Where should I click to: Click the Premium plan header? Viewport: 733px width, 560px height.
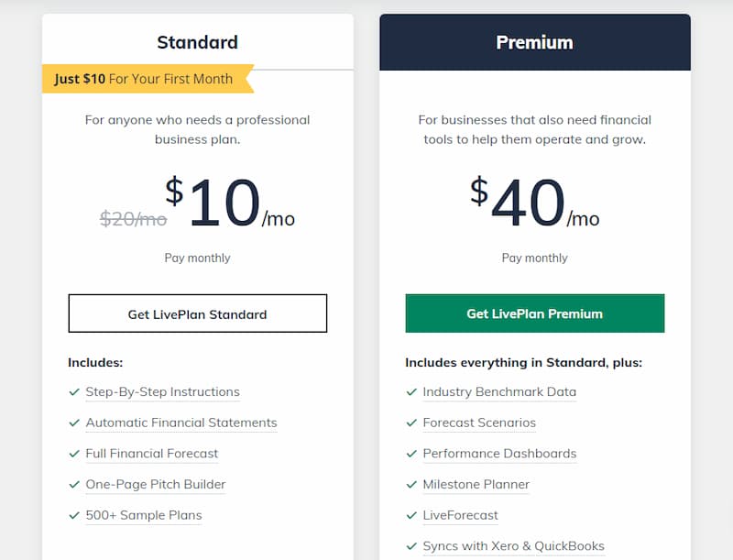coord(535,42)
